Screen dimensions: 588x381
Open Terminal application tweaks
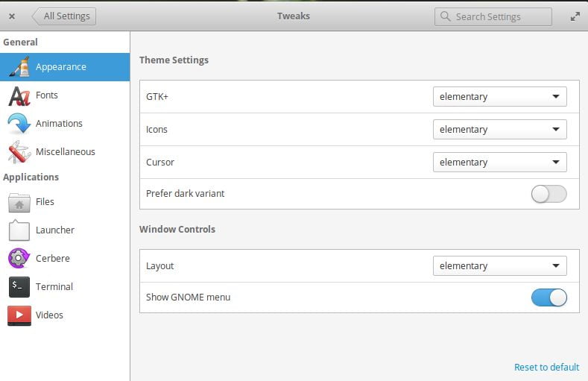[x=65, y=287]
